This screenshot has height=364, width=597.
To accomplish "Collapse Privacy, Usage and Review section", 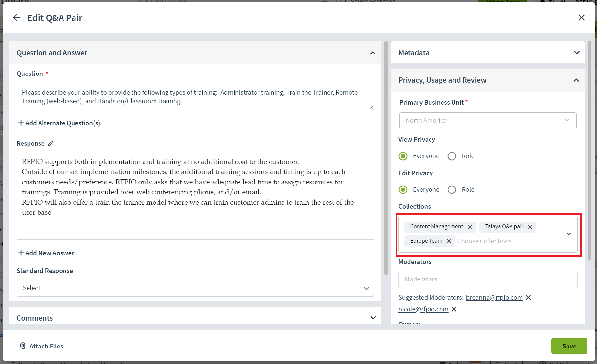I will click(576, 80).
